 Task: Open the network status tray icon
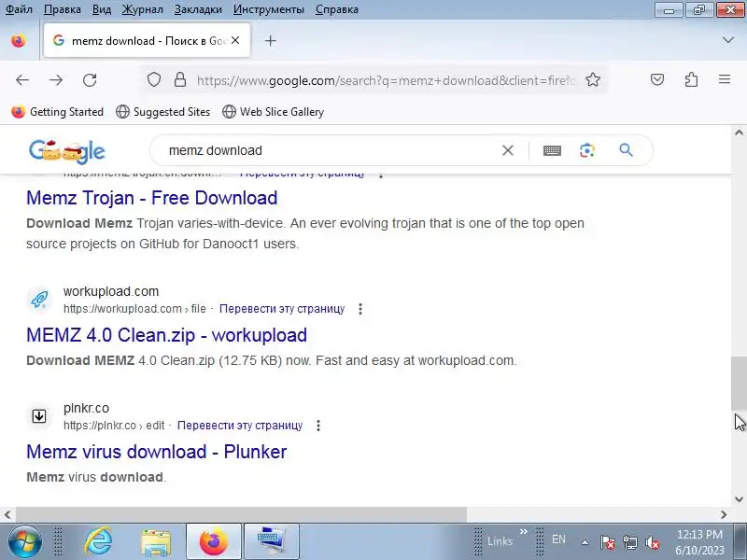[x=629, y=542]
